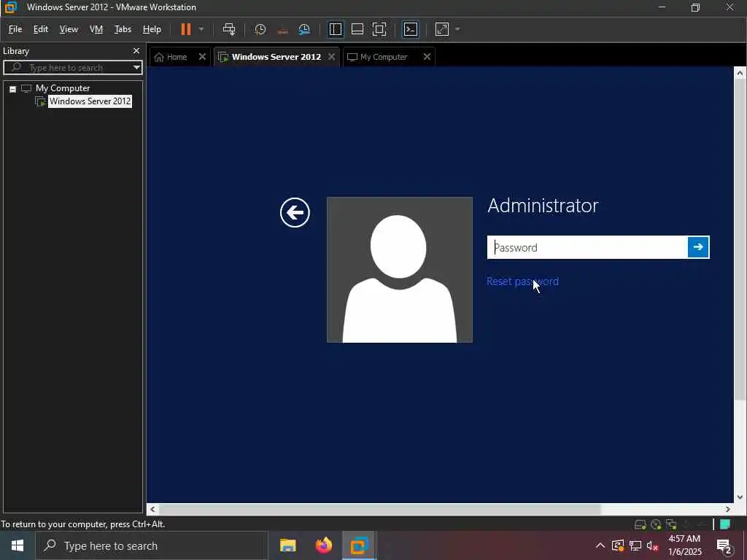Toggle the thumbnail bar view icon
This screenshot has width=747, height=560.
[x=357, y=29]
